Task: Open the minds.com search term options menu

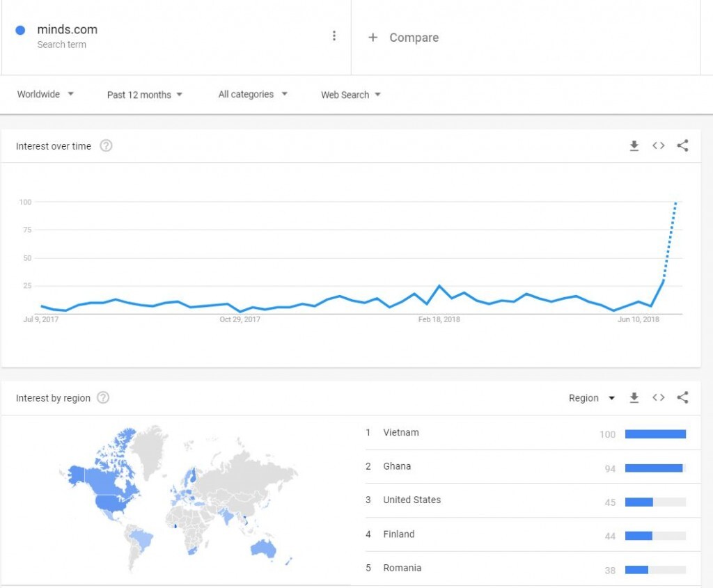Action: pos(334,36)
